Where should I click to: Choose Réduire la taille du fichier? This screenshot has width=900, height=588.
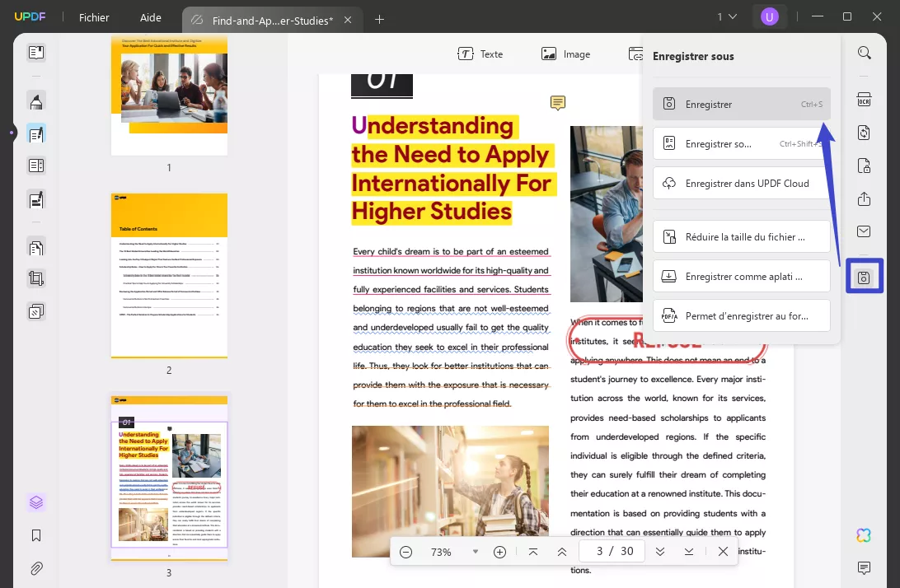pos(742,236)
